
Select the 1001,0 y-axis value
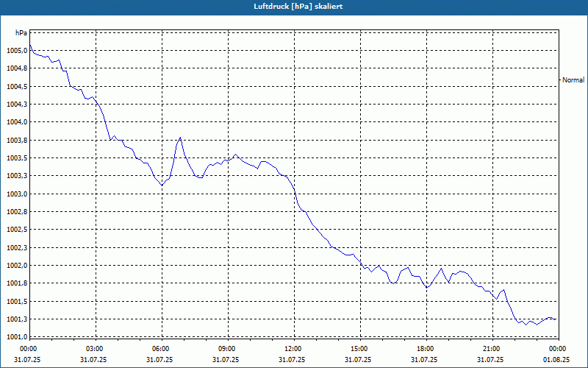[17, 337]
